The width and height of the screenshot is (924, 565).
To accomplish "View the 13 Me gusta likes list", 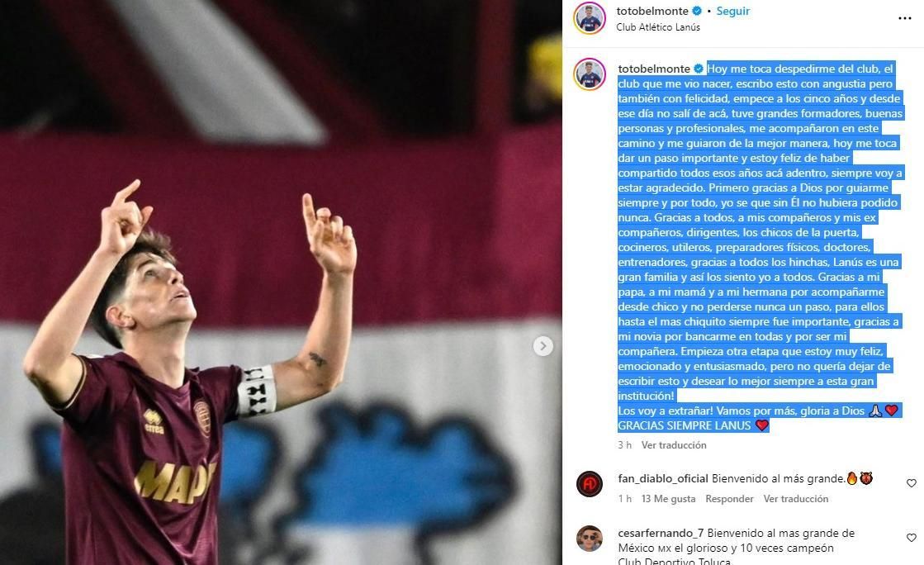I will click(x=668, y=498).
